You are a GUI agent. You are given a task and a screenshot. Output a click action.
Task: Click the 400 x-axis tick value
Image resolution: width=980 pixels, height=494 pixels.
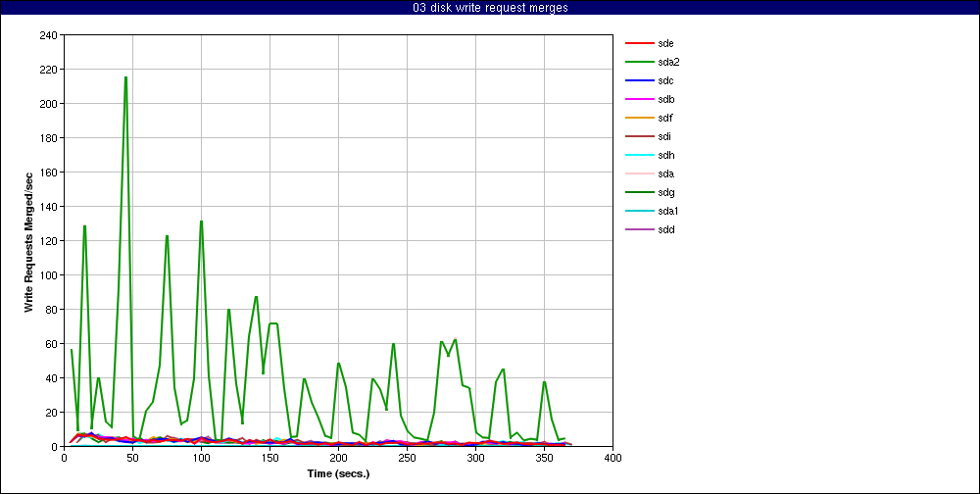(x=612, y=458)
